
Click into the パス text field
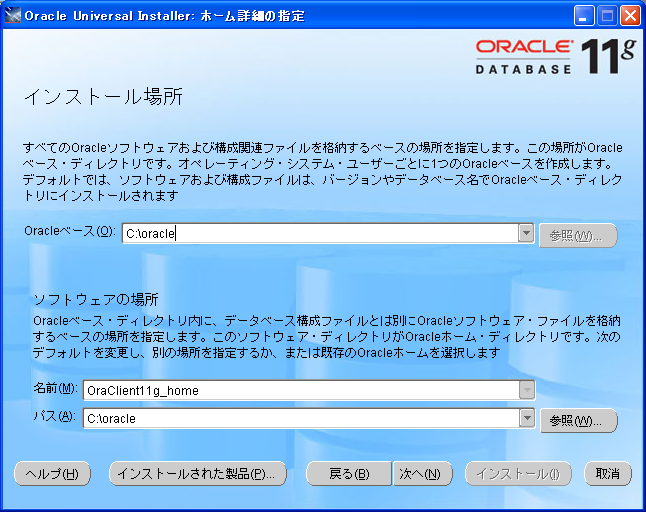click(299, 418)
